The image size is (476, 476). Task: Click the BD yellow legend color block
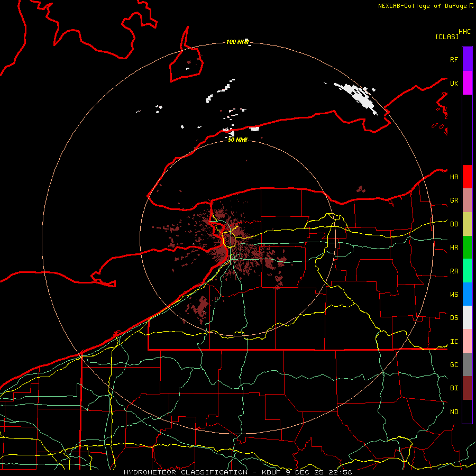[x=467, y=224]
